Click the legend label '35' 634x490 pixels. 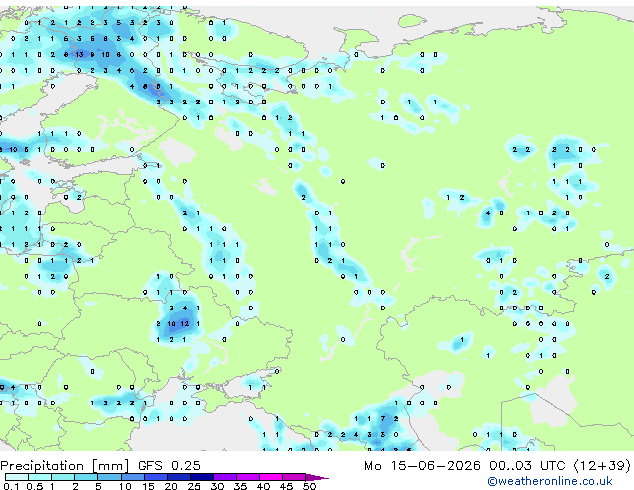coord(240,486)
